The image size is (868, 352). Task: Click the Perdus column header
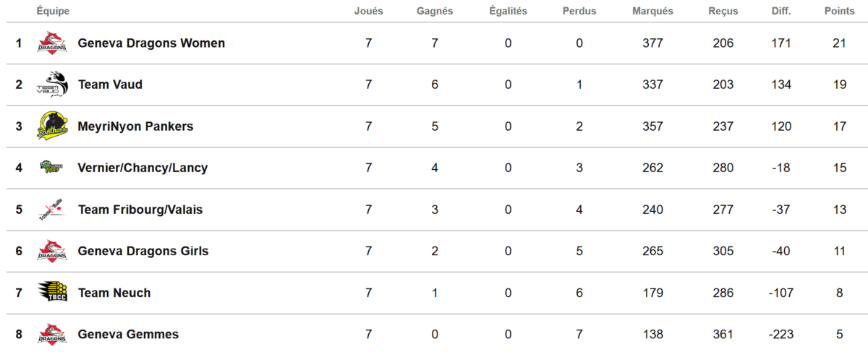click(x=579, y=11)
